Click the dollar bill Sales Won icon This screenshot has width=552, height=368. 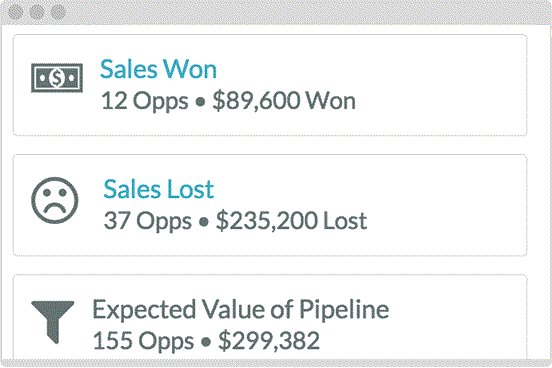[x=57, y=78]
